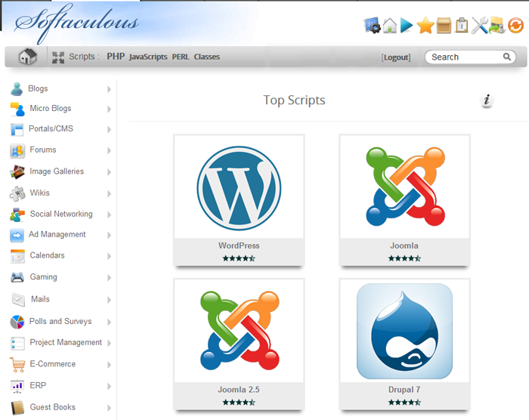
Task: Click the WordPress logo thumbnail
Action: pos(239,188)
